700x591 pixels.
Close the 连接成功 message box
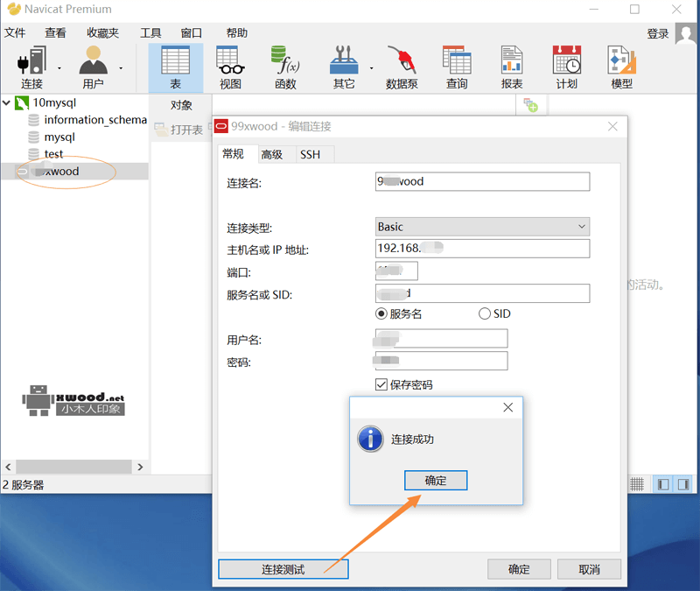tap(508, 407)
